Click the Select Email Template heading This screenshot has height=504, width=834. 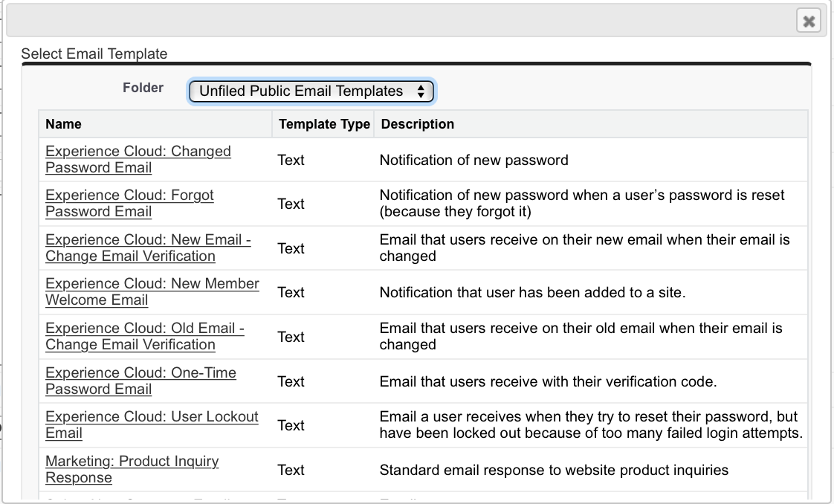(x=94, y=54)
